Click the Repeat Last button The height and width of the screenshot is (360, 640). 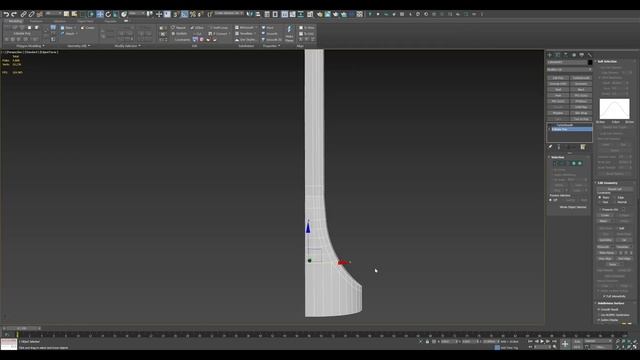(x=614, y=189)
